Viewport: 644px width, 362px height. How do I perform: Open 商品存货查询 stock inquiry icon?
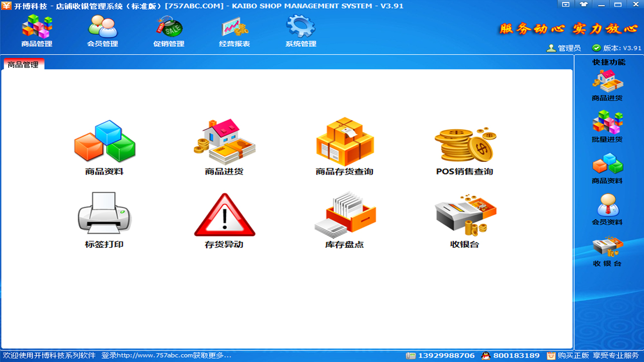click(345, 146)
